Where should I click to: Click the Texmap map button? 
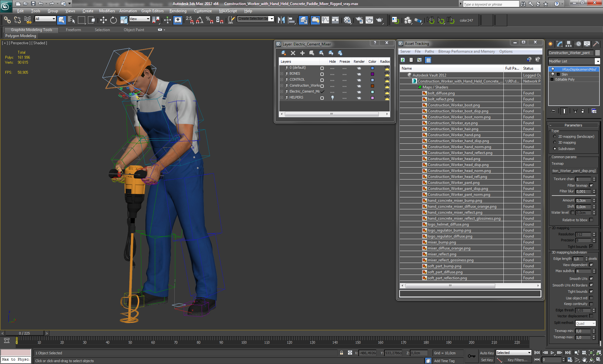click(574, 171)
